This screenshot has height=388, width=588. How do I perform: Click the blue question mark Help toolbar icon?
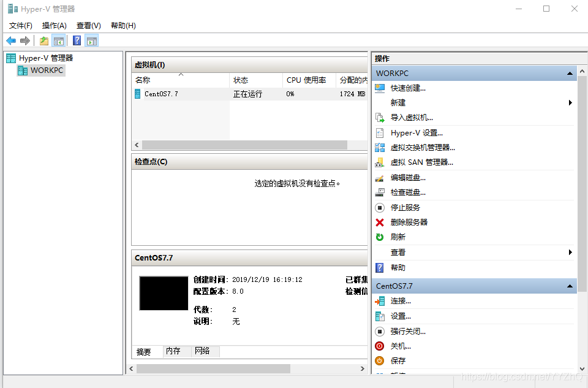77,40
